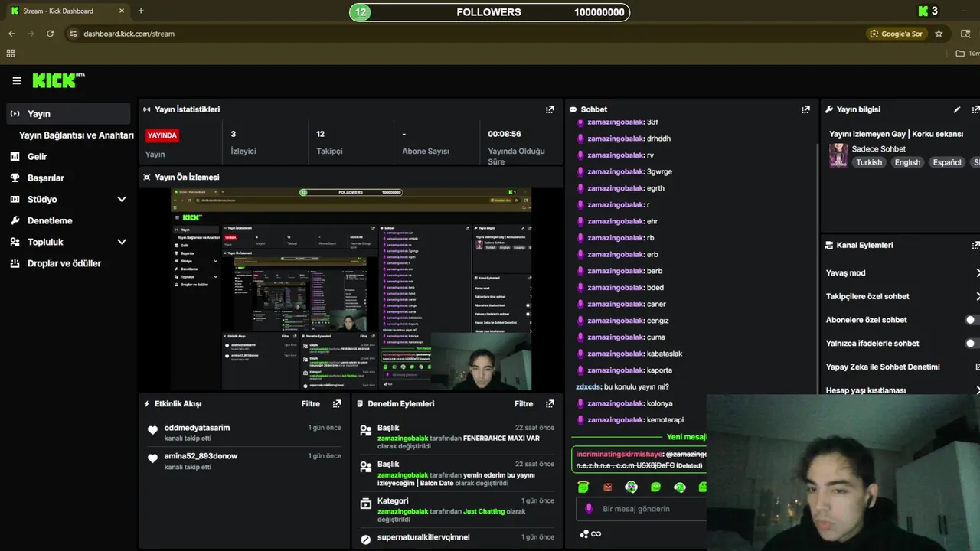Click heart icon beside oddmedyatasarim
The height and width of the screenshot is (551, 980).
[152, 430]
